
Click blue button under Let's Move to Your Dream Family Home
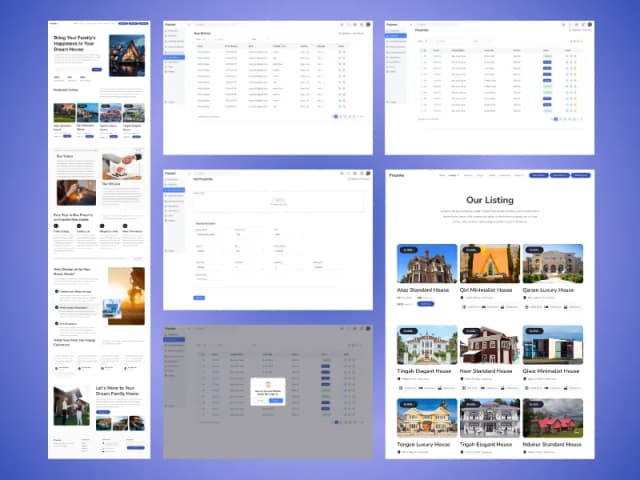103,412
